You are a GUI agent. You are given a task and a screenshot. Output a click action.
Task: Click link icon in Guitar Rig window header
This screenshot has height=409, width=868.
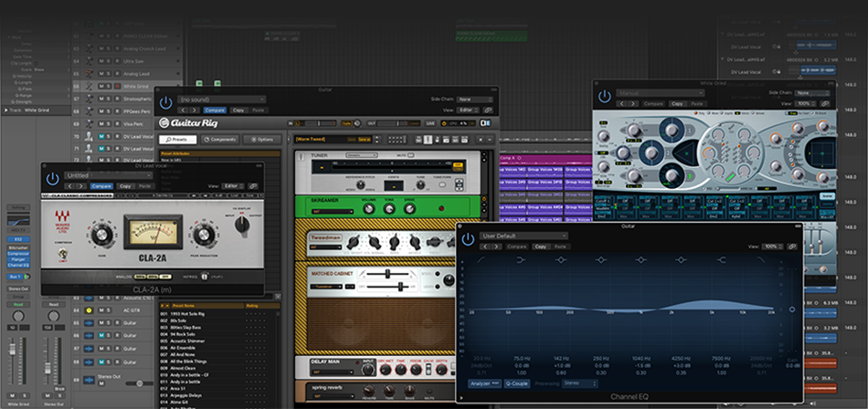(489, 110)
